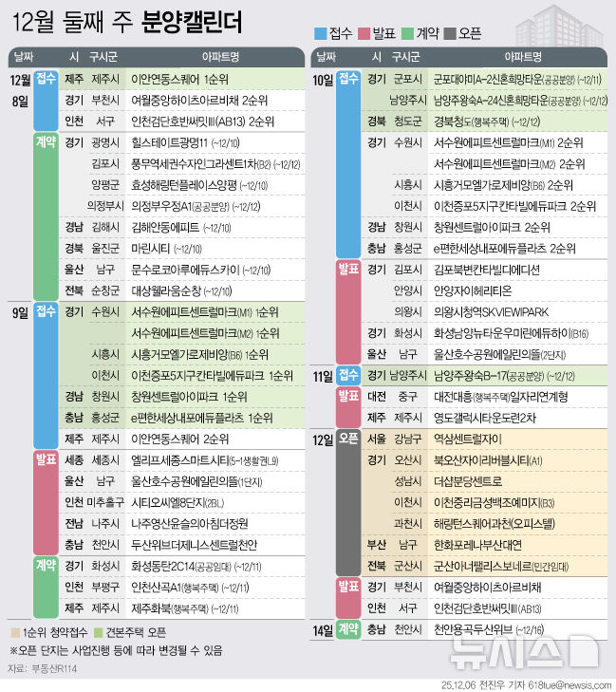Select the pink 발표 legend swatch
This screenshot has height=692, width=616.
[363, 33]
